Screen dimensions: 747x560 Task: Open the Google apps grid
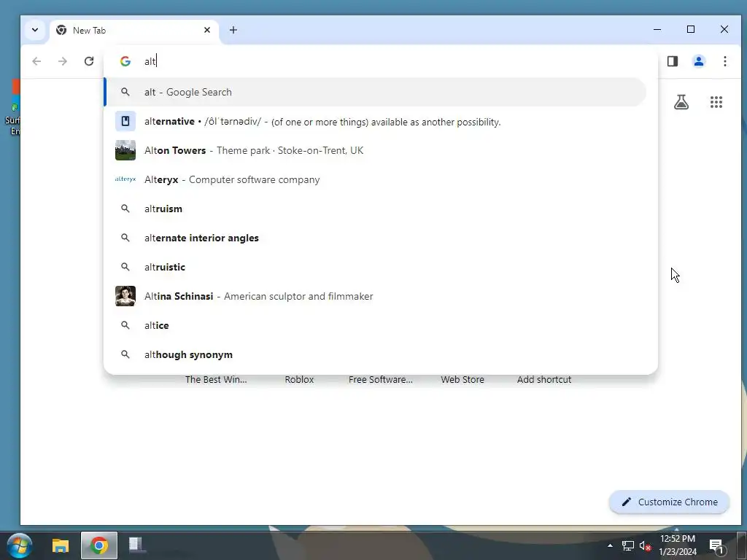[x=716, y=102]
